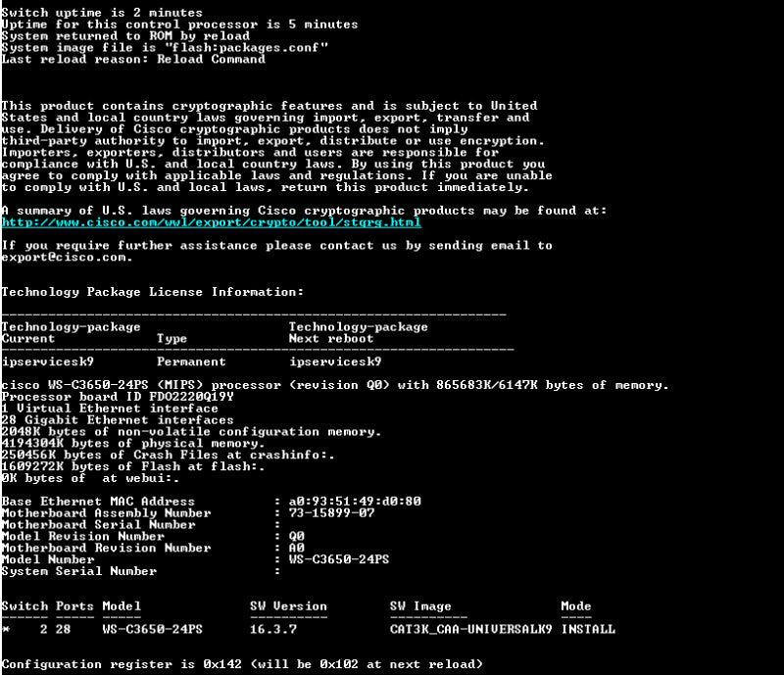Click '250456K bytes of Crash Files' line
Viewport: 784px width, 675px height.
(x=168, y=455)
